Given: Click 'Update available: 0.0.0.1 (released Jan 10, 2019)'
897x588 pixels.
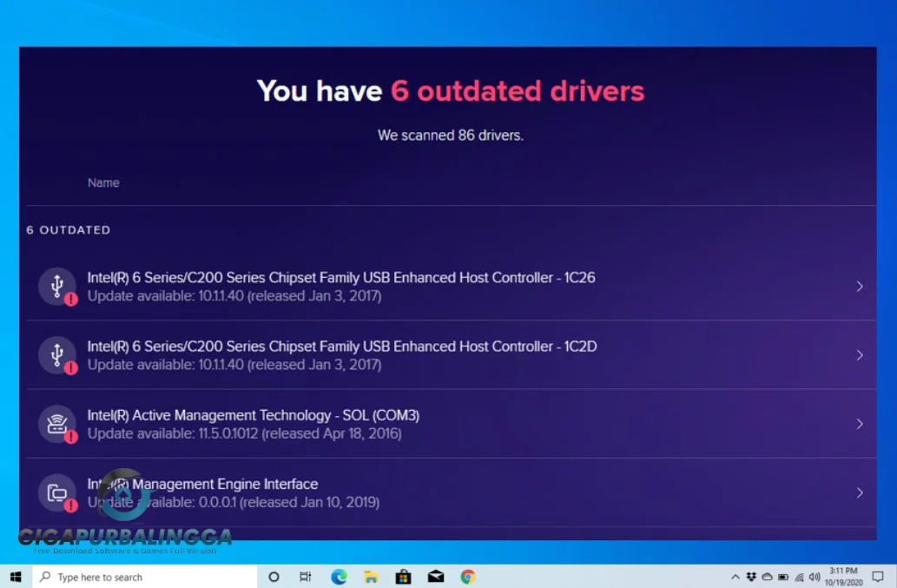Looking at the screenshot, I should 234,502.
